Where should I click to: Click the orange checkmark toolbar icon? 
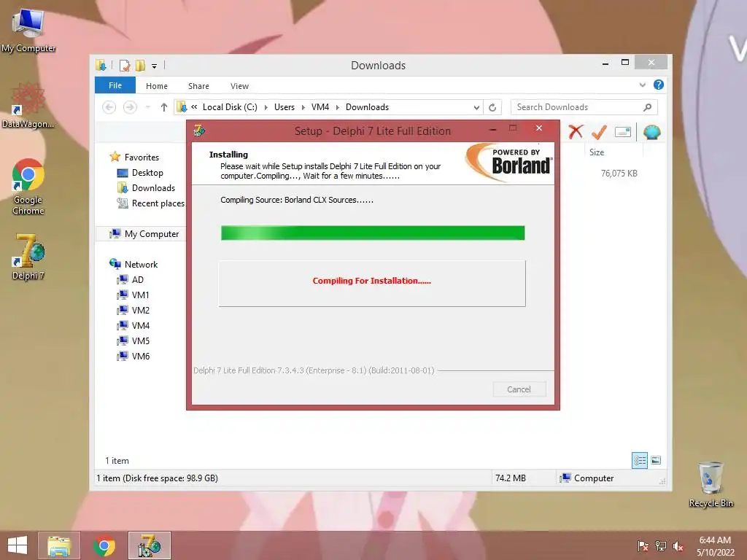coord(600,132)
